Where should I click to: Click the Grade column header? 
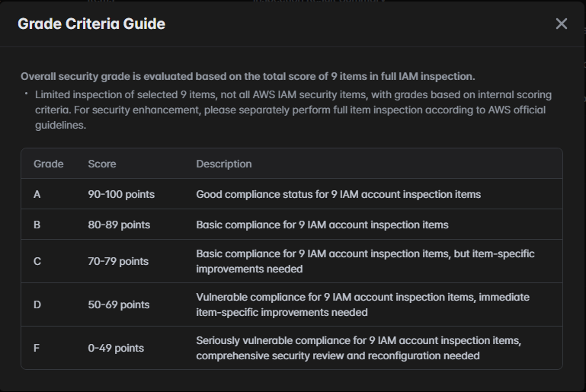(x=49, y=164)
